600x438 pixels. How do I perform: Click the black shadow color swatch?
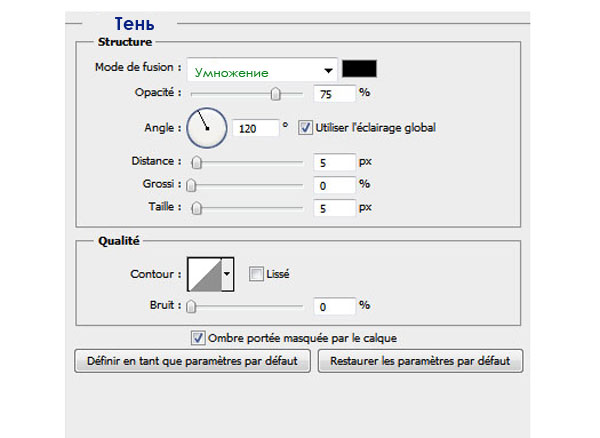click(x=359, y=69)
